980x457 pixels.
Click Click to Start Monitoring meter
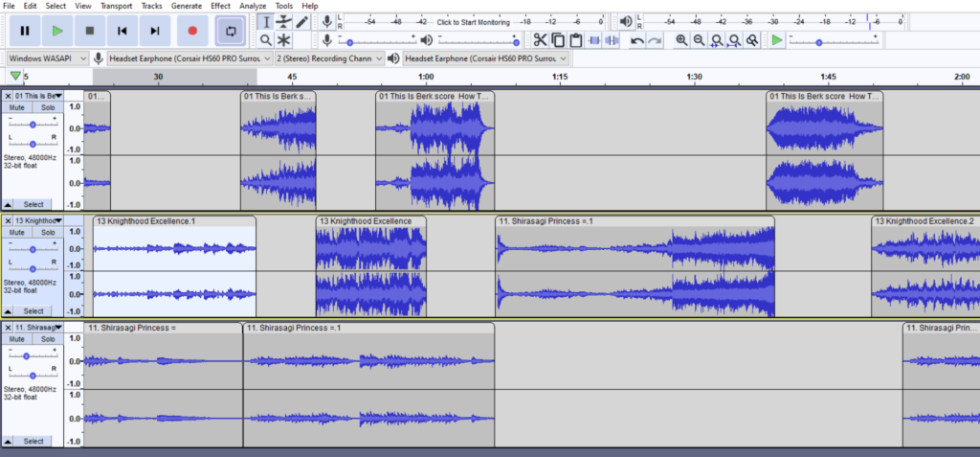coord(473,22)
